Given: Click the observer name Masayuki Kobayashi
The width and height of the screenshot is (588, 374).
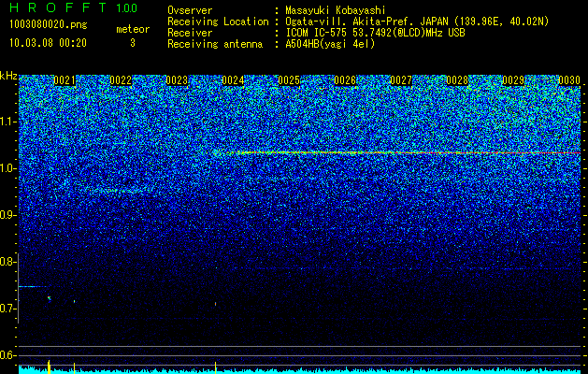Looking at the screenshot, I should point(336,11).
